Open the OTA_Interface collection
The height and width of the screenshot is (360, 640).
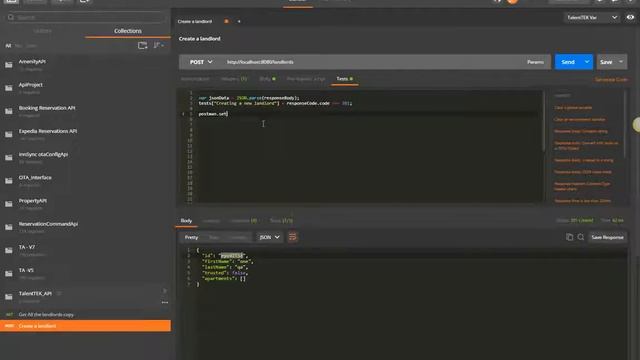[35, 178]
